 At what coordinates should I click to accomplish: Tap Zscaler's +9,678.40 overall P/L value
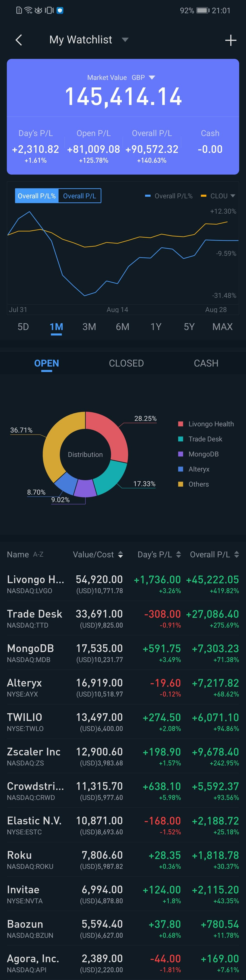(x=215, y=752)
